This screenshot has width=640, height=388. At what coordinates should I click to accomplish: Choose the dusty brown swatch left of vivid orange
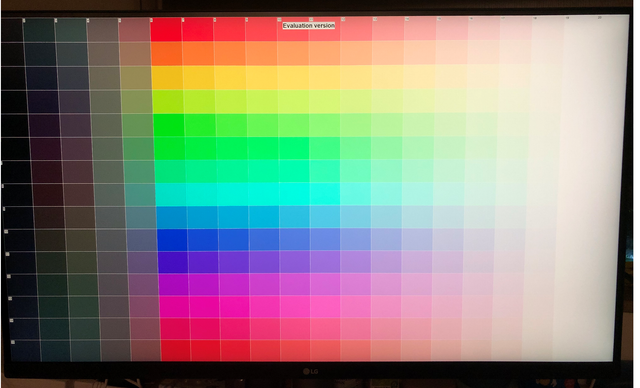136,54
